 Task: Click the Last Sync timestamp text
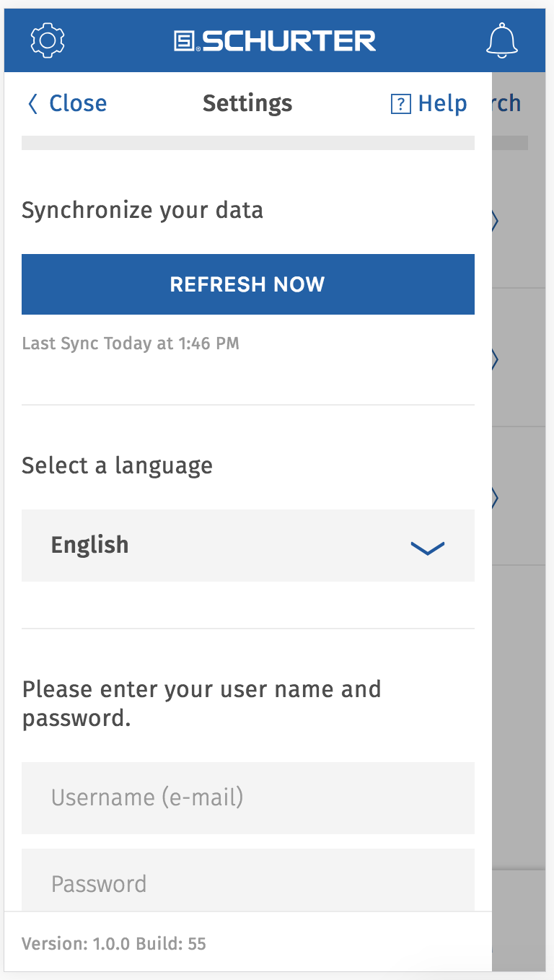(131, 344)
